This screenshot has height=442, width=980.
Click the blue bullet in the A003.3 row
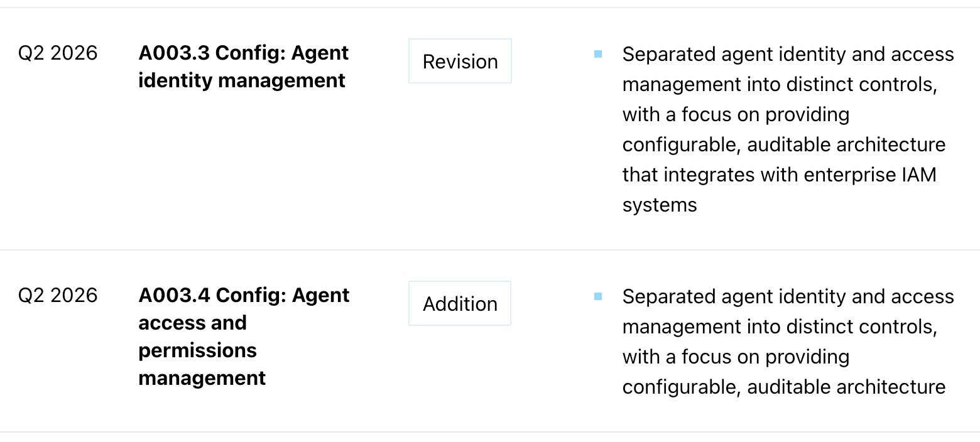[597, 55]
